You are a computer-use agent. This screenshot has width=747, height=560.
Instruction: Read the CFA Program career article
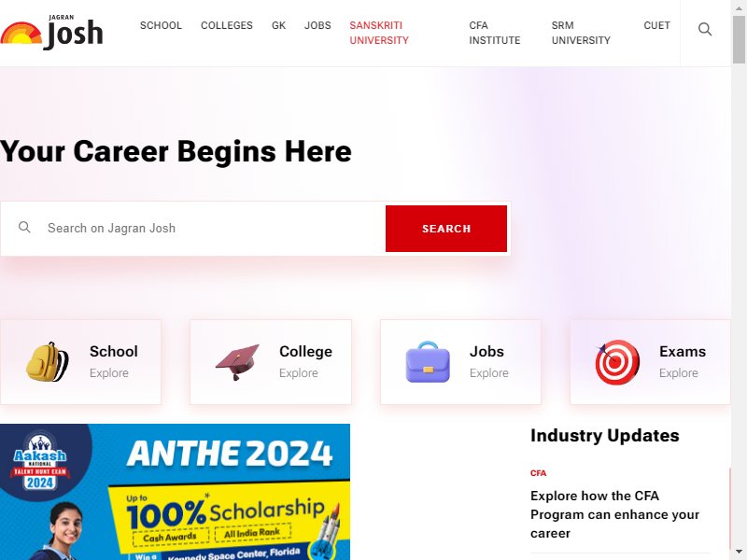coord(614,514)
